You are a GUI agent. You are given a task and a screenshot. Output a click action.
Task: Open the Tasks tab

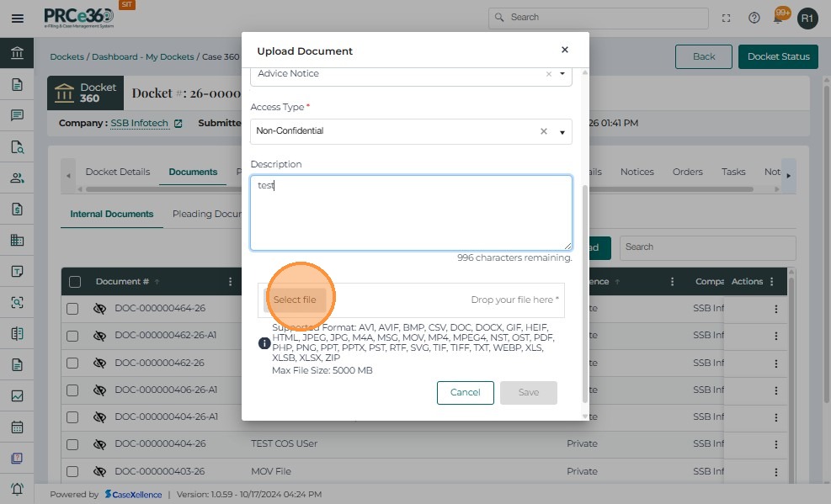click(733, 172)
